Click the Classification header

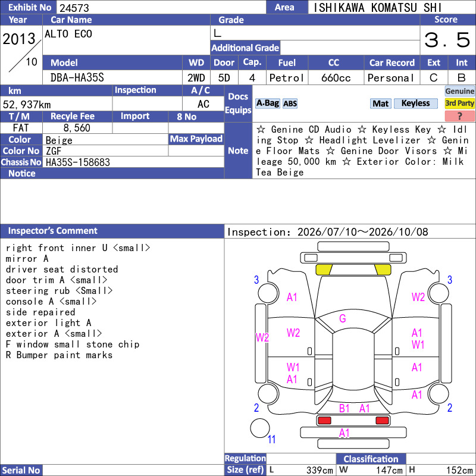371,459
